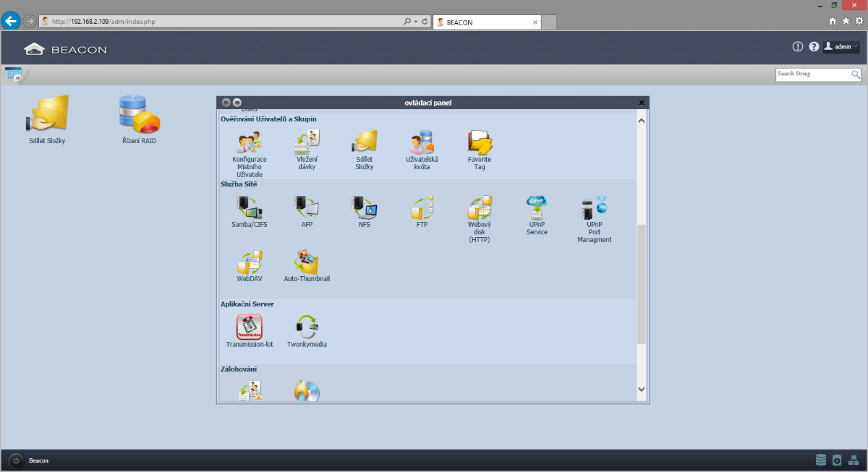
Task: Switch to the BEACON browser tab
Action: coord(485,22)
